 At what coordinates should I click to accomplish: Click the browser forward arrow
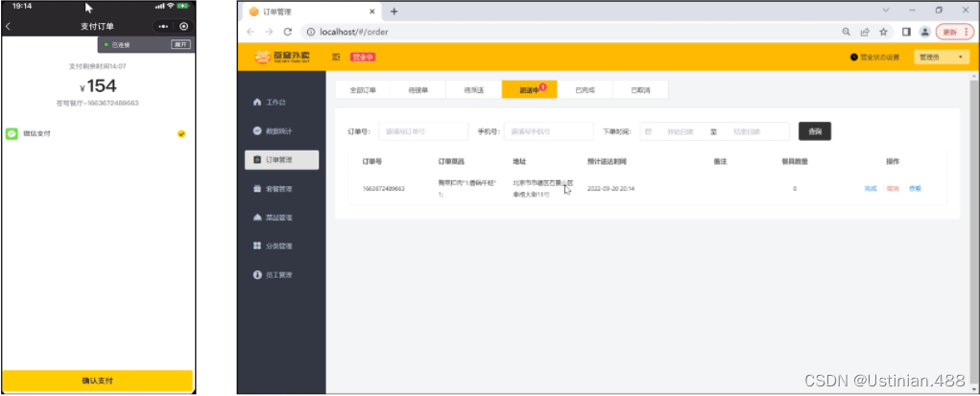269,32
